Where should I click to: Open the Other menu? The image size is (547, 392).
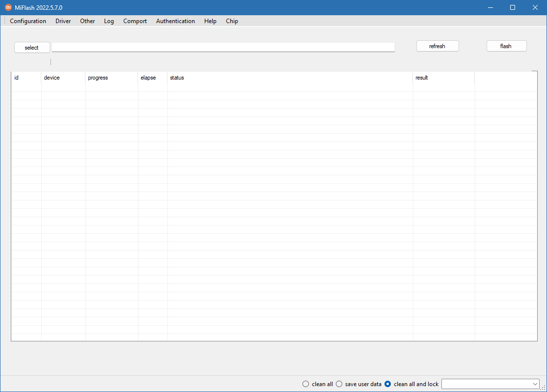[x=87, y=21]
